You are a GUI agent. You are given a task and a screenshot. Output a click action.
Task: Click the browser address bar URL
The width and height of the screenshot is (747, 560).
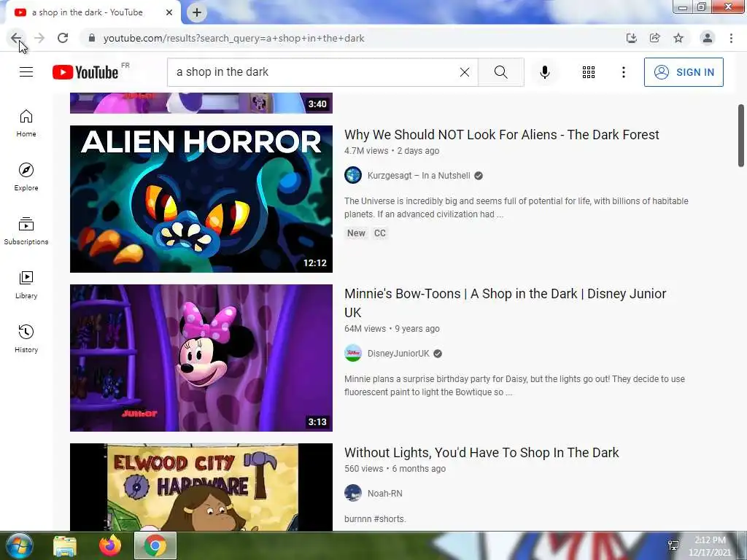point(234,38)
